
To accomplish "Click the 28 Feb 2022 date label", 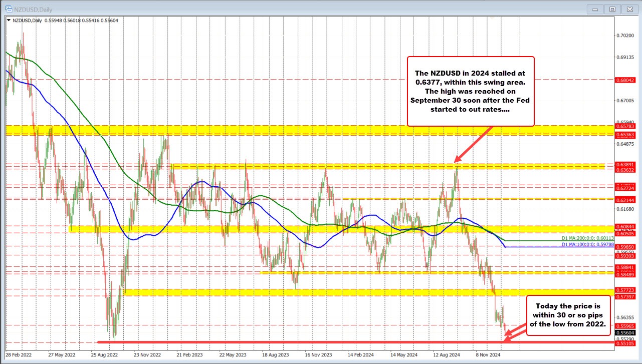I will pos(19,352).
